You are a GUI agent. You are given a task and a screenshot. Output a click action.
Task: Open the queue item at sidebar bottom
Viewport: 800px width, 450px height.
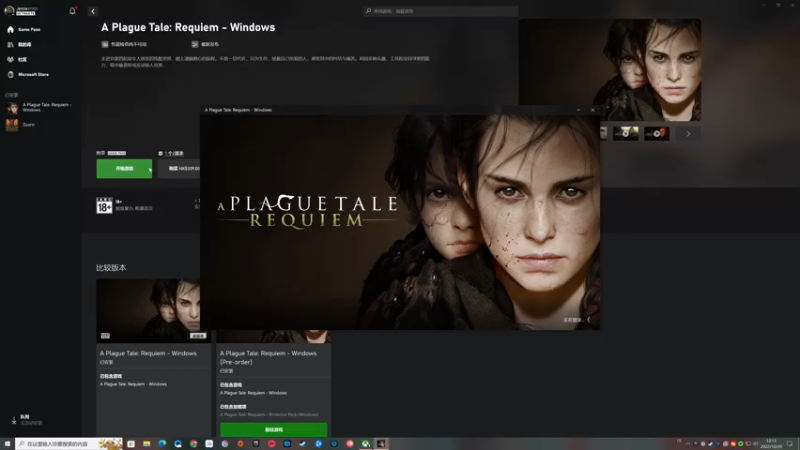[26, 419]
